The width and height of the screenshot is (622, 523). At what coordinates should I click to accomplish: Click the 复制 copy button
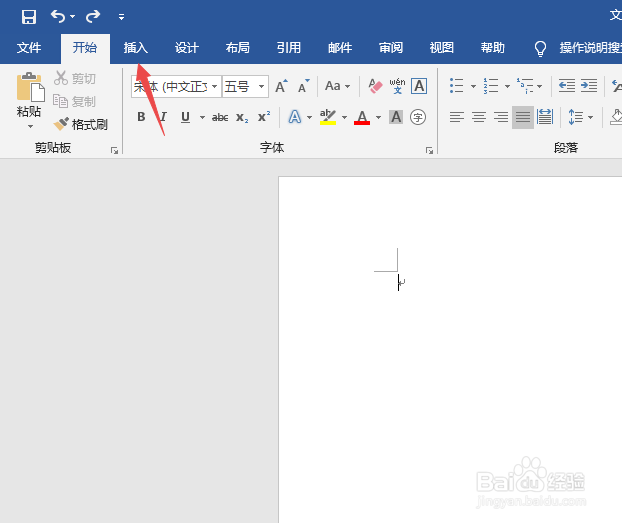(x=74, y=102)
